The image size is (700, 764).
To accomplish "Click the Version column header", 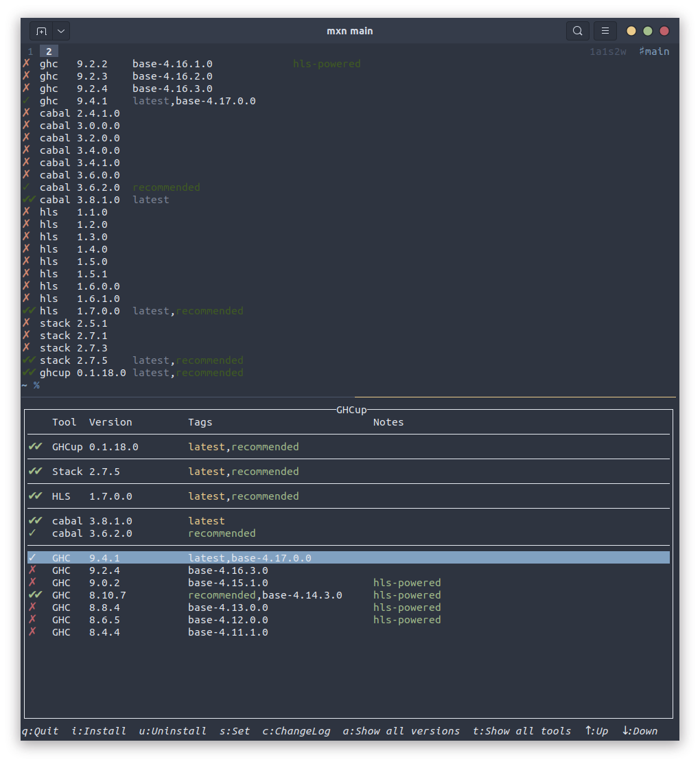I will point(110,422).
